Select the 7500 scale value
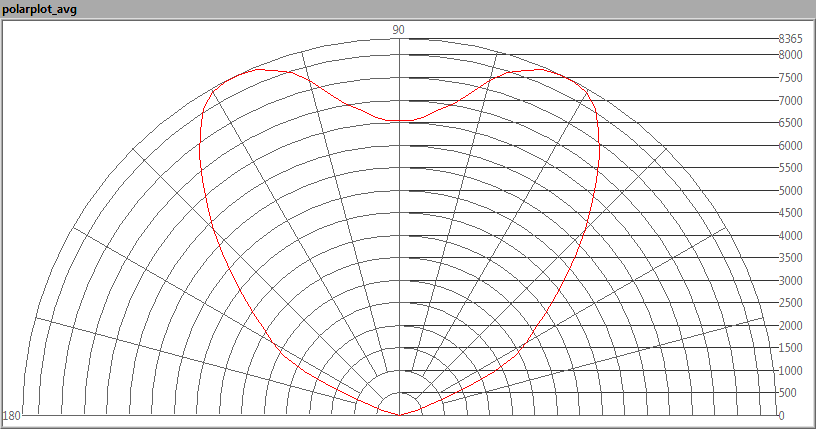The width and height of the screenshot is (816, 429). click(x=789, y=78)
